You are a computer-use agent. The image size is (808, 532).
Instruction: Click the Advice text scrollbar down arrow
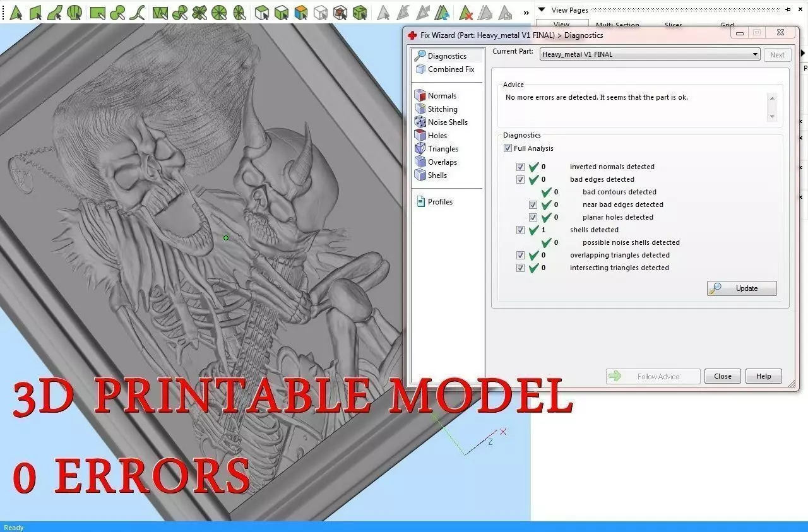771,116
